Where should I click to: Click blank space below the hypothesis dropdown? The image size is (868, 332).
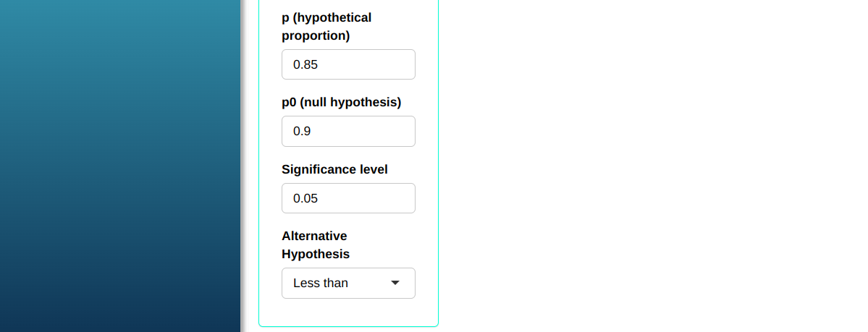[348, 312]
